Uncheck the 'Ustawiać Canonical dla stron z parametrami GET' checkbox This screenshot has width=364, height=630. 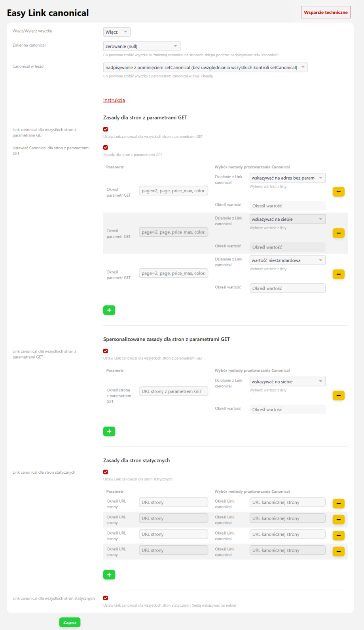click(x=106, y=148)
